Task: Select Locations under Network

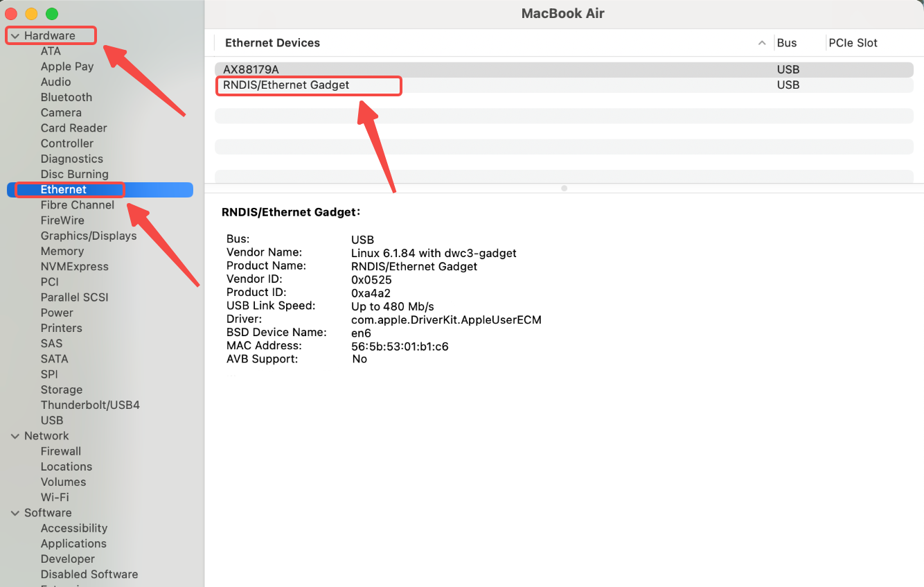Action: [66, 466]
